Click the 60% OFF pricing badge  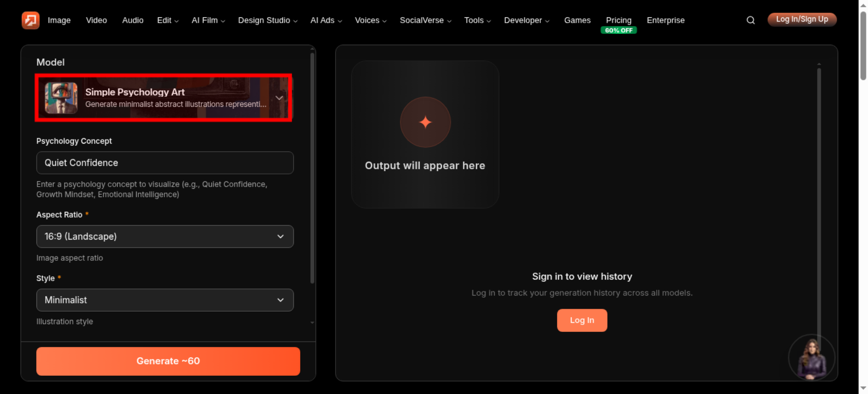coord(618,30)
